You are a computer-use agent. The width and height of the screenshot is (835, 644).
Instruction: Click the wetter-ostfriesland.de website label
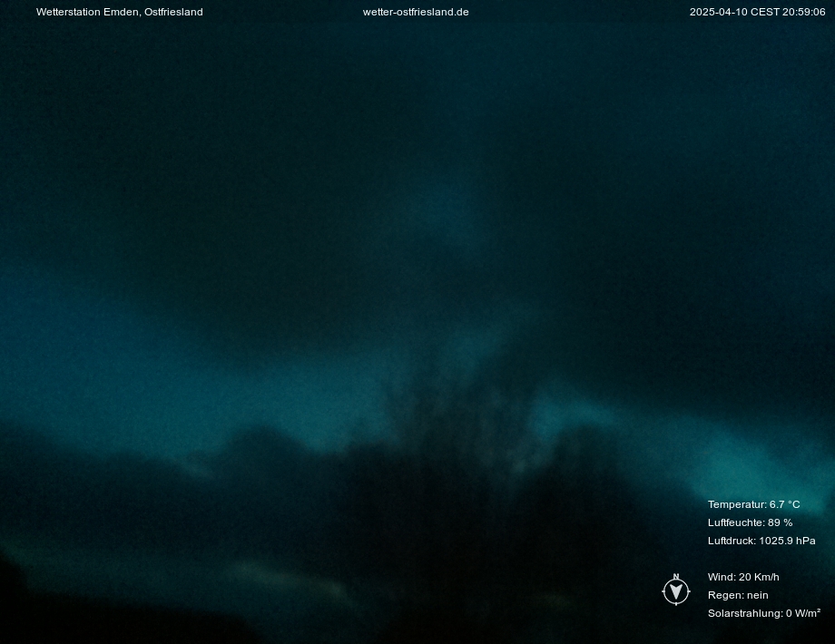coord(416,12)
